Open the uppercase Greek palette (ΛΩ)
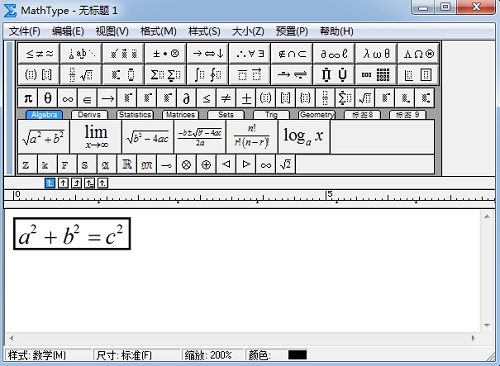Screen dimensions: 500x366 [x=418, y=53]
